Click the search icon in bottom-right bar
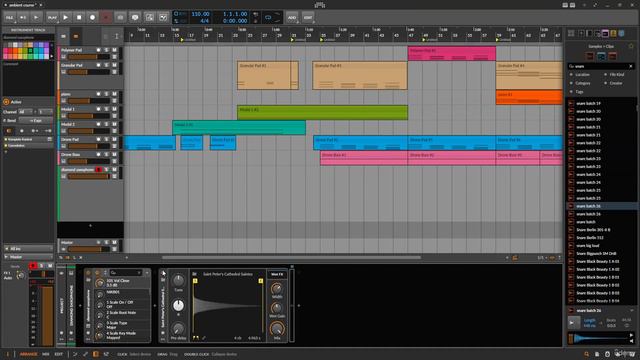The width and height of the screenshot is (640, 360). (x=587, y=354)
